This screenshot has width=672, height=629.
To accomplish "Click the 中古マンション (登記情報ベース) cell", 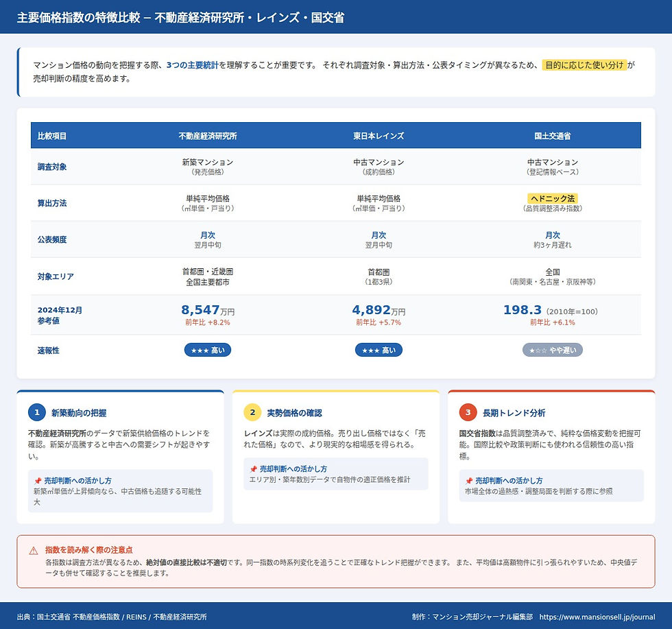I will tap(553, 167).
